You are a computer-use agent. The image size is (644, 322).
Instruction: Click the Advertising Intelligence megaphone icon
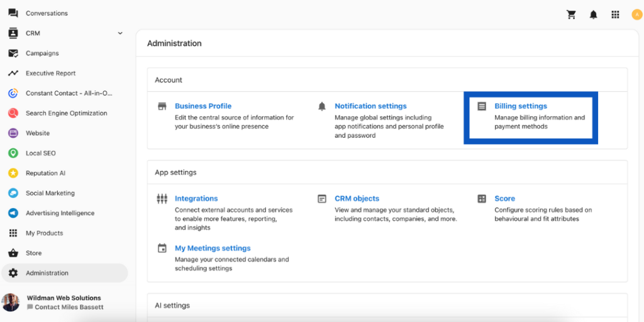click(x=13, y=213)
